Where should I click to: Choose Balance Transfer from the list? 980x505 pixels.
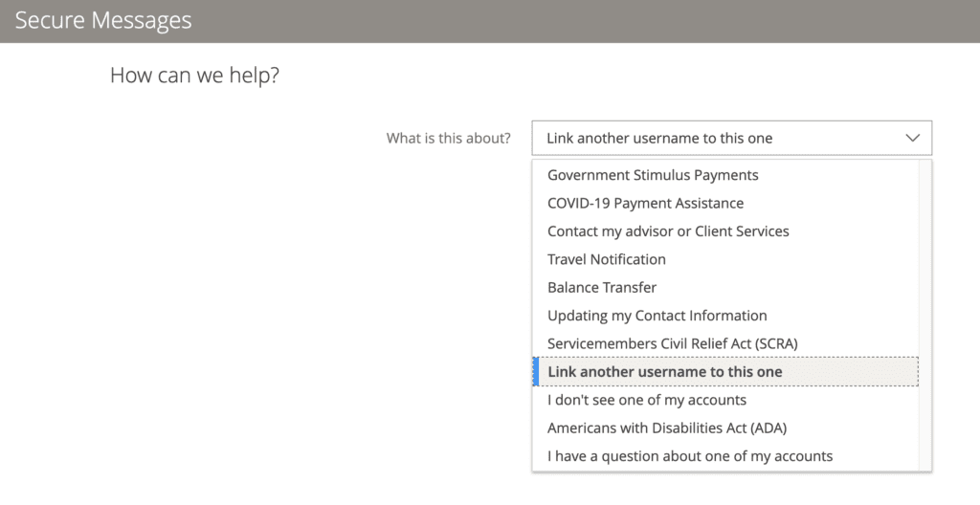pyautogui.click(x=602, y=288)
